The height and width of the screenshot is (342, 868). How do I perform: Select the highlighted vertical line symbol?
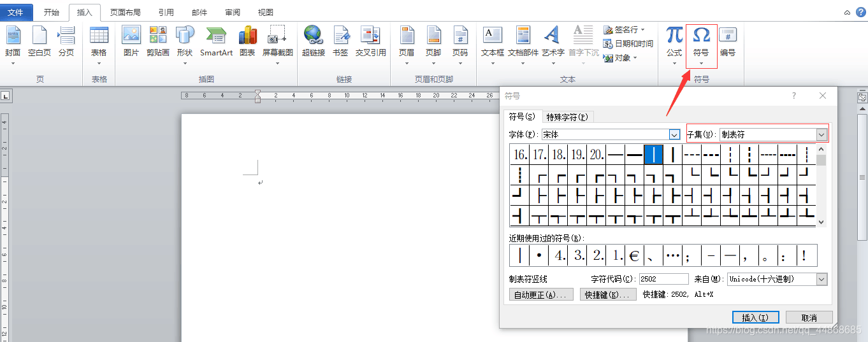(654, 154)
